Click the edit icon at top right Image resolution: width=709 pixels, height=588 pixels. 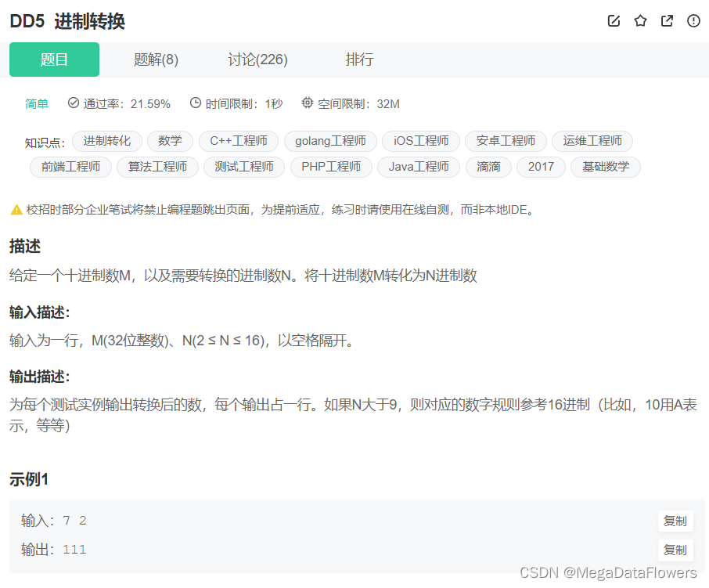[614, 21]
